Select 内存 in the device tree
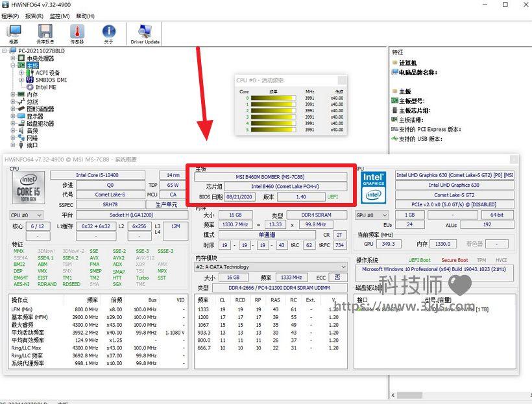This screenshot has height=404, width=532. (32, 94)
